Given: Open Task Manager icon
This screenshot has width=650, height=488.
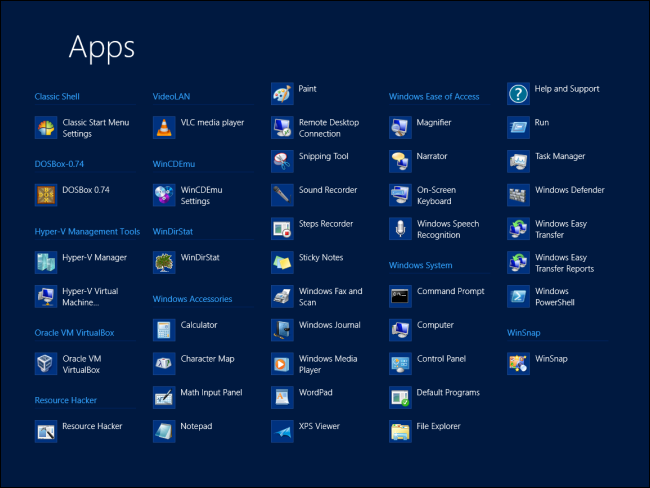Looking at the screenshot, I should pos(518,162).
